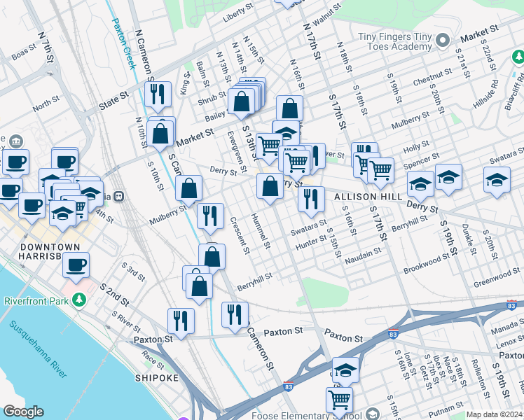Click the graduation cap marker above Downtown Harrisburg

pos(62,213)
